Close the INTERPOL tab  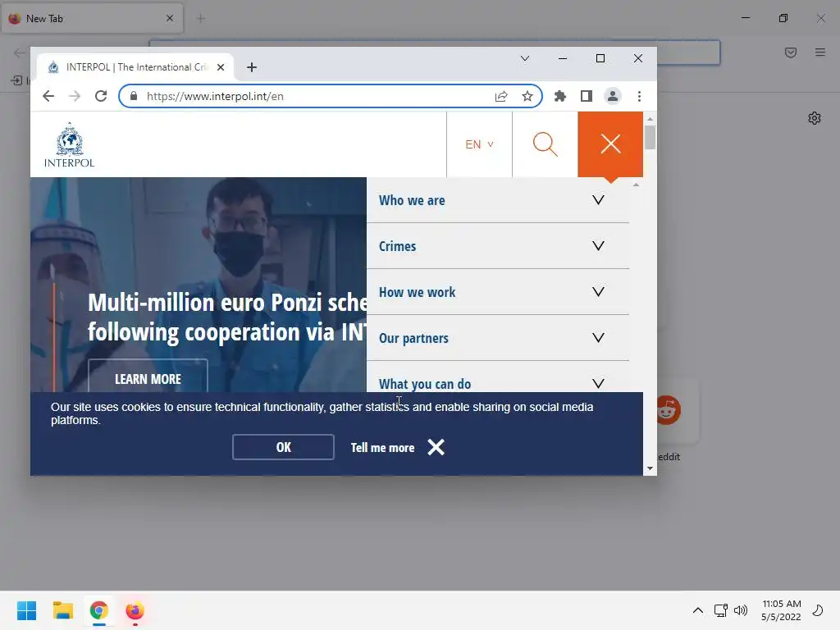(221, 67)
